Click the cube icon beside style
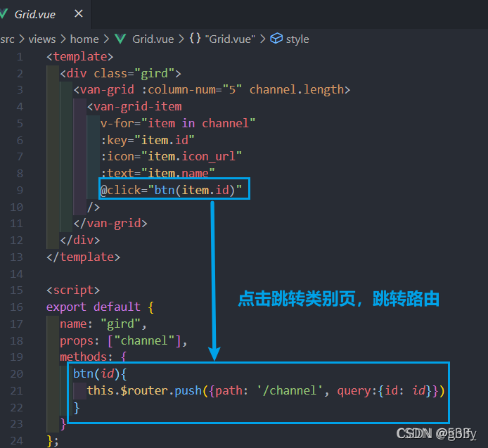The height and width of the screenshot is (448, 488). [276, 39]
